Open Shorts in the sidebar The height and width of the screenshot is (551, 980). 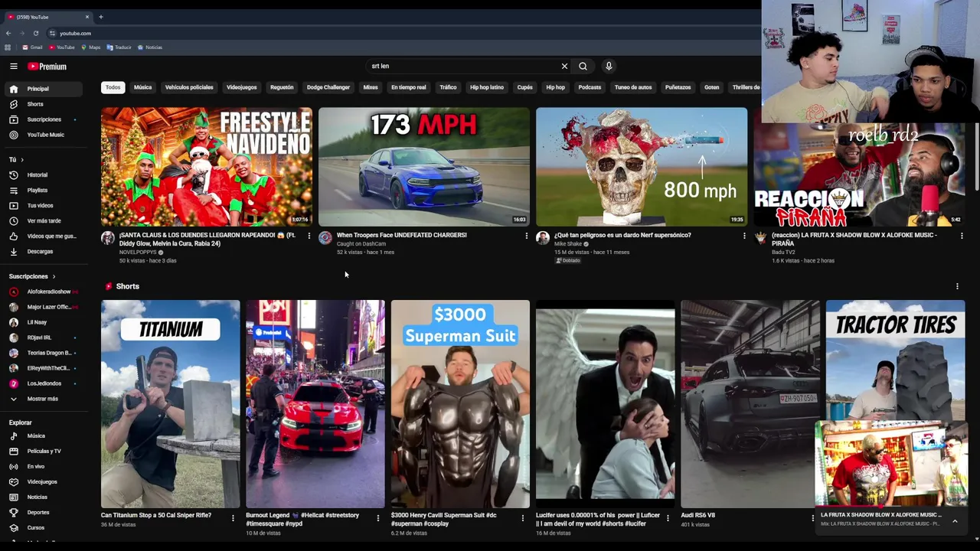click(x=43, y=104)
